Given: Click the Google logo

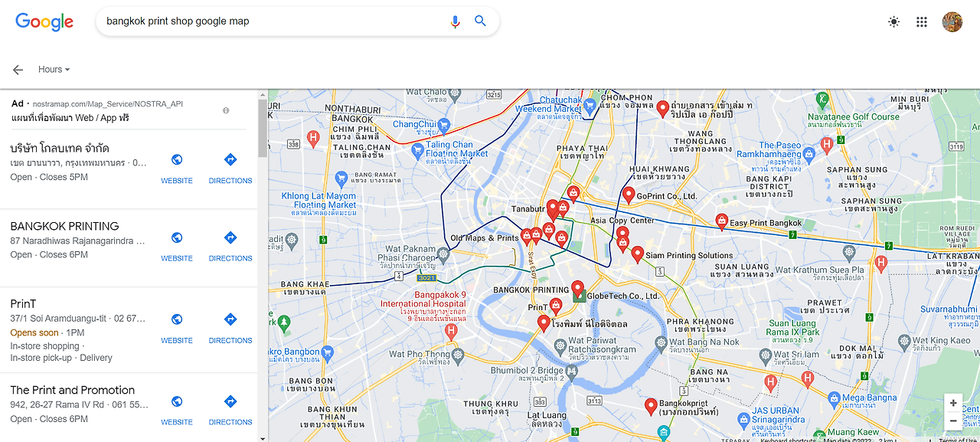Looking at the screenshot, I should point(44,21).
